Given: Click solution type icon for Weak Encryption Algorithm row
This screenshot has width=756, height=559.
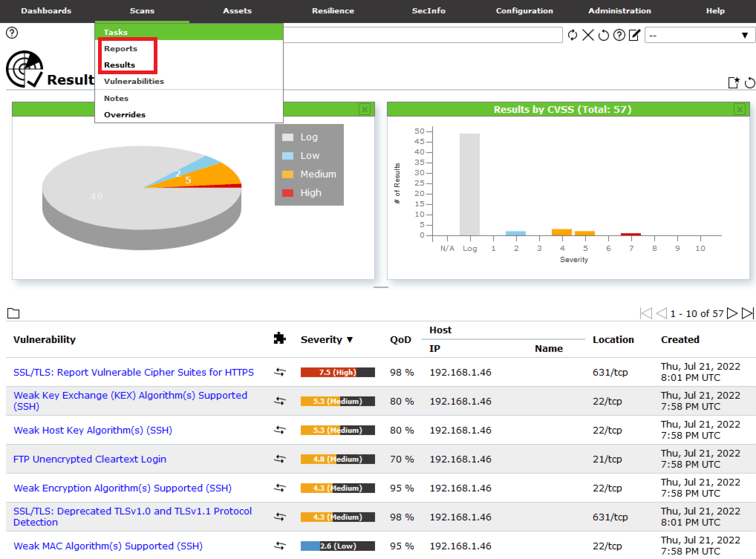Looking at the screenshot, I should coord(280,488).
